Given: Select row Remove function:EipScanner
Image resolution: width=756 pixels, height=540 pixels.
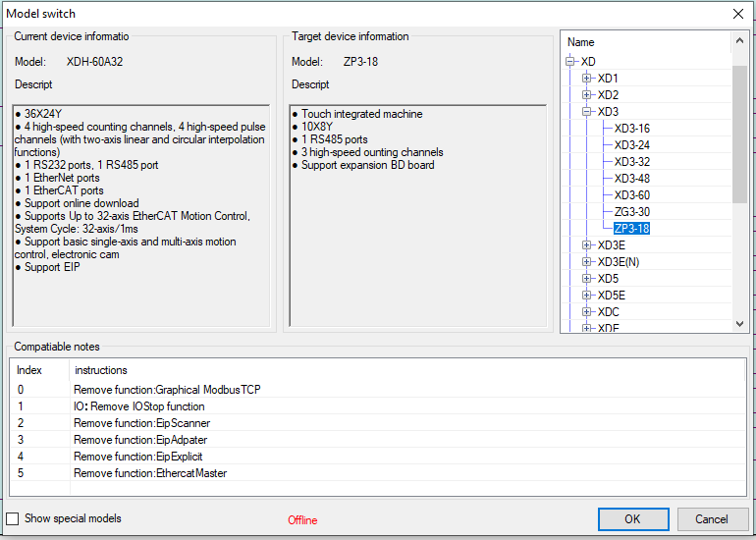Looking at the screenshot, I should pyautogui.click(x=378, y=423).
